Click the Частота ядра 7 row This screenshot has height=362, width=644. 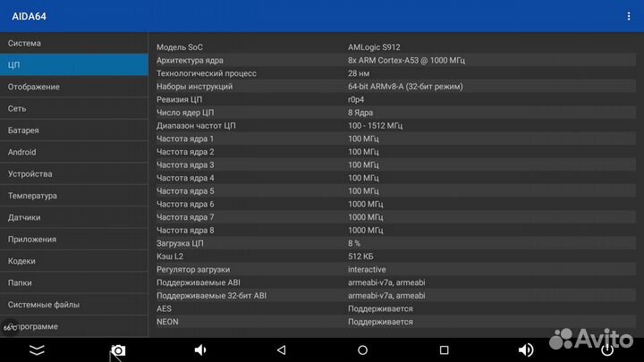[395, 217]
